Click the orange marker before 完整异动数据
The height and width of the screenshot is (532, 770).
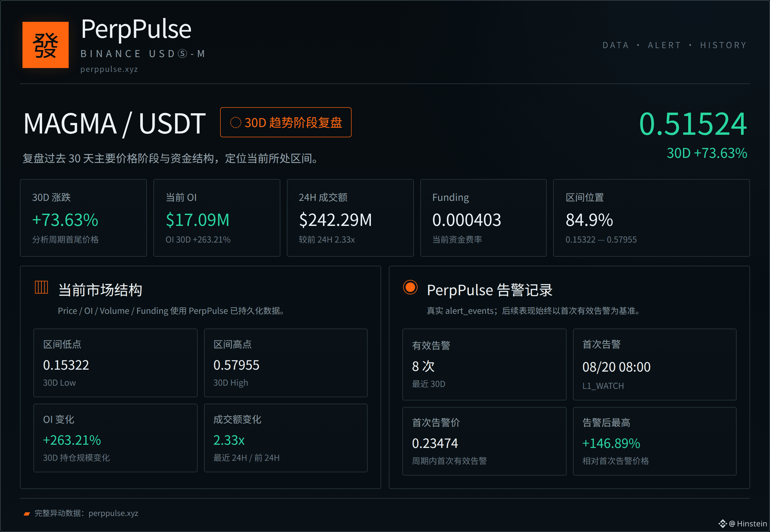pos(27,514)
